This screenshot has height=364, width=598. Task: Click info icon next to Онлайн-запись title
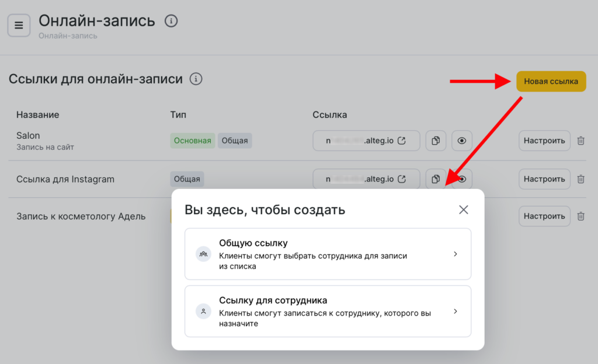coord(171,22)
